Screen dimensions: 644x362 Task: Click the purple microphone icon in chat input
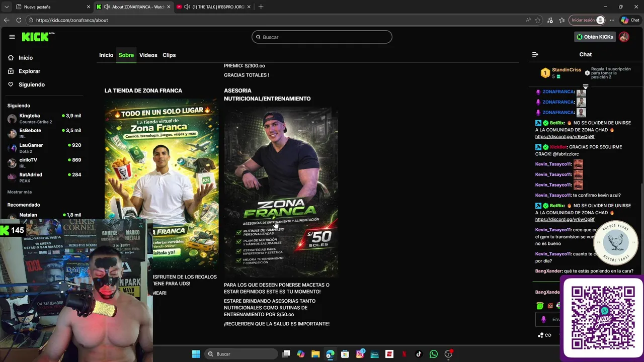coord(543,319)
